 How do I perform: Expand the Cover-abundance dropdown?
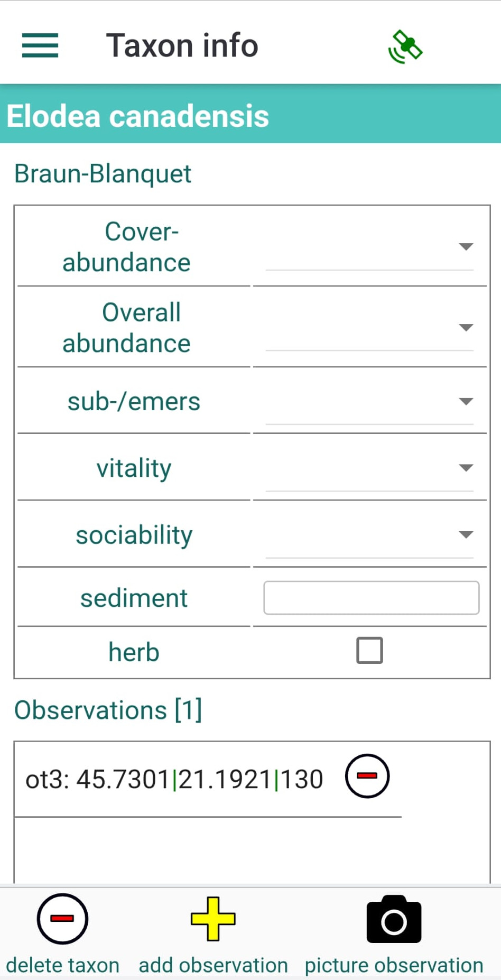[x=369, y=247]
